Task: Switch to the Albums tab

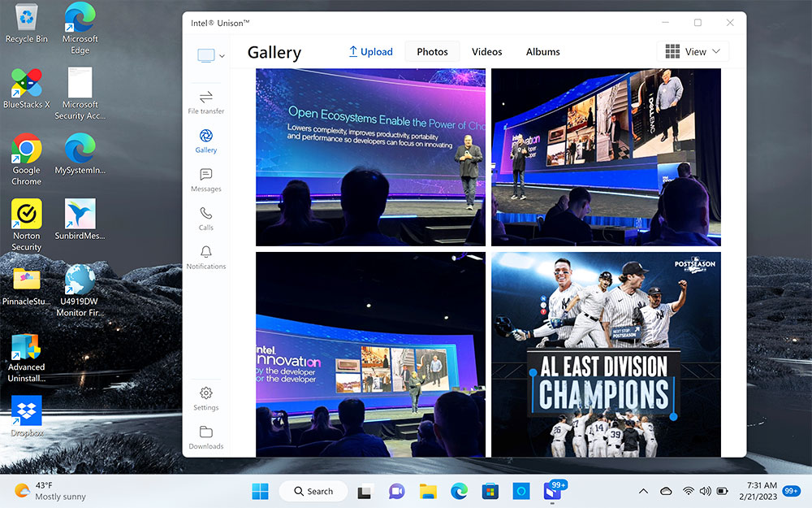Action: click(x=542, y=51)
